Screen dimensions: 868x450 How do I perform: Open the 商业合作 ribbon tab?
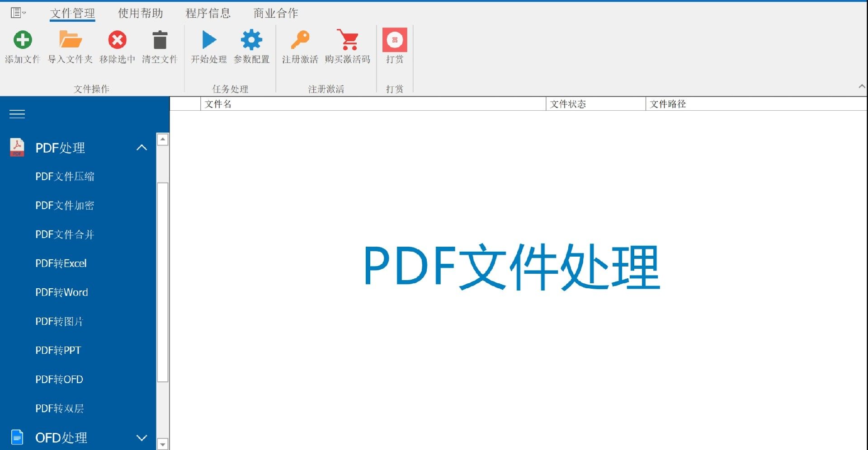coord(276,13)
